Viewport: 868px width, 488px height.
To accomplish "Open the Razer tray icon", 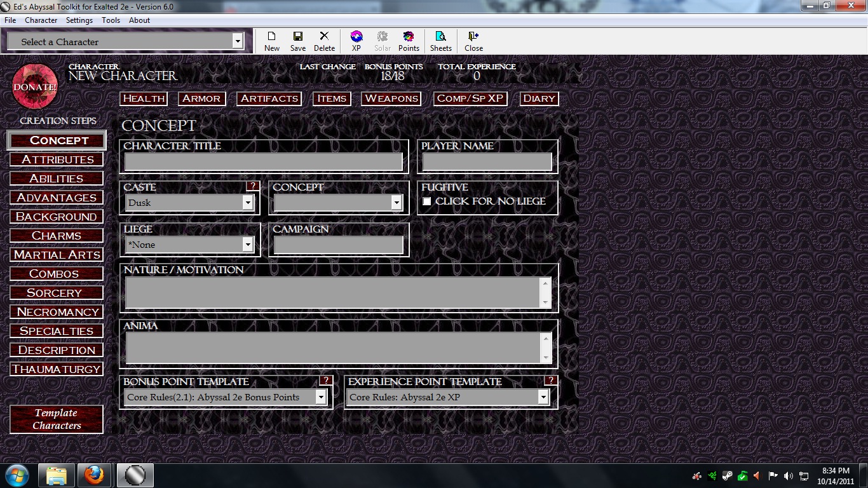I will tap(712, 476).
